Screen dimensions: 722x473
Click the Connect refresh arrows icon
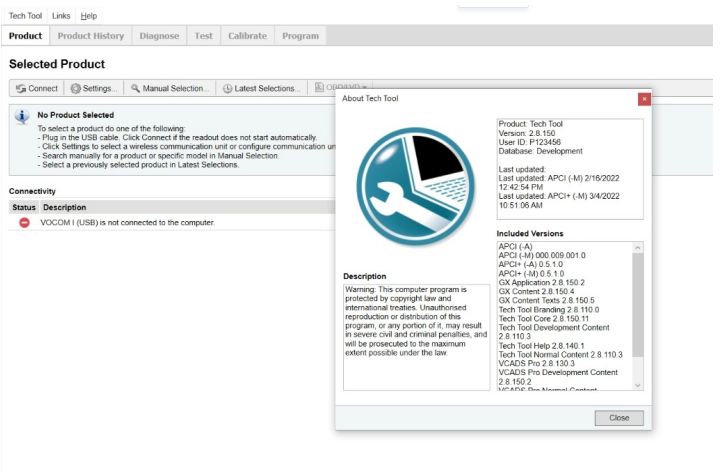pos(21,88)
